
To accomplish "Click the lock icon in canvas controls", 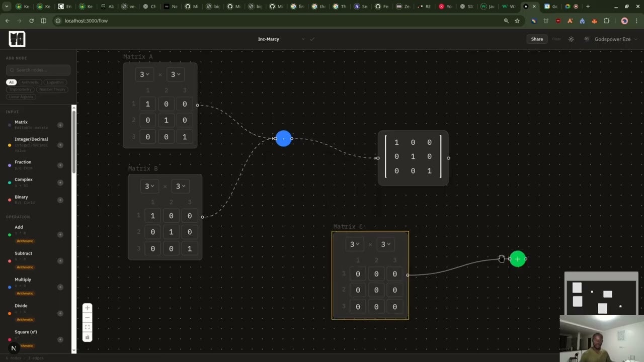I will coord(87,336).
